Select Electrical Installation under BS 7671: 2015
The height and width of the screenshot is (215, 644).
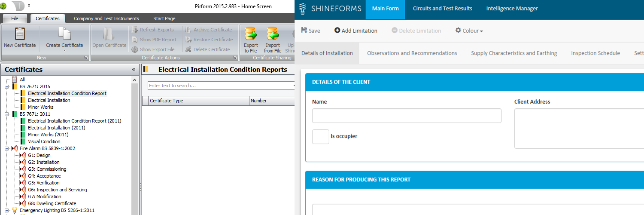(x=49, y=100)
